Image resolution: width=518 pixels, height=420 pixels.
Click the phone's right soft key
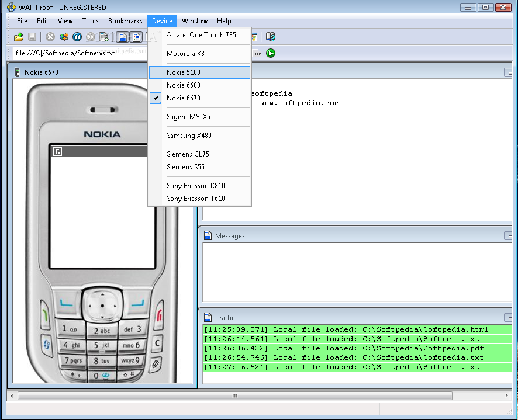click(x=138, y=303)
